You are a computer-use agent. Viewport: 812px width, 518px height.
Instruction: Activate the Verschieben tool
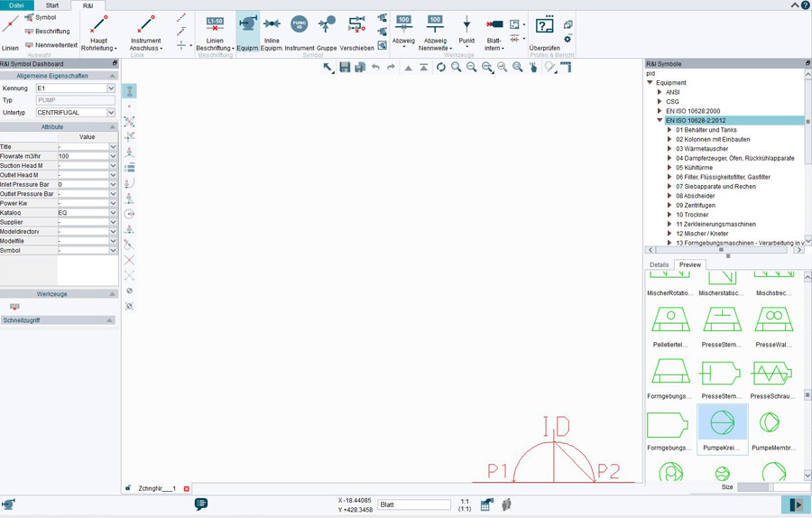point(356,32)
